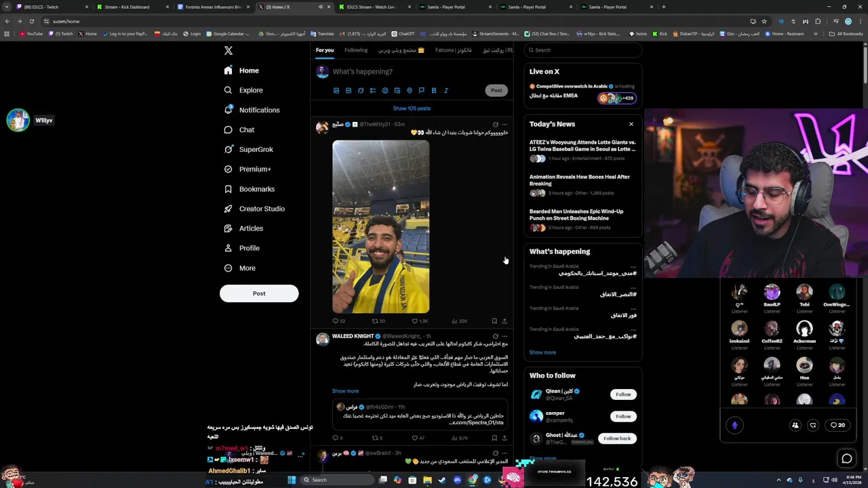
Task: Bookmark this page with the star icon
Action: pos(764,21)
